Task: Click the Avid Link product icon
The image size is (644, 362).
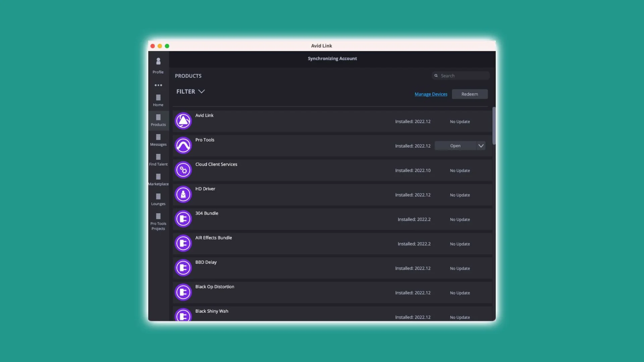Action: tap(183, 121)
